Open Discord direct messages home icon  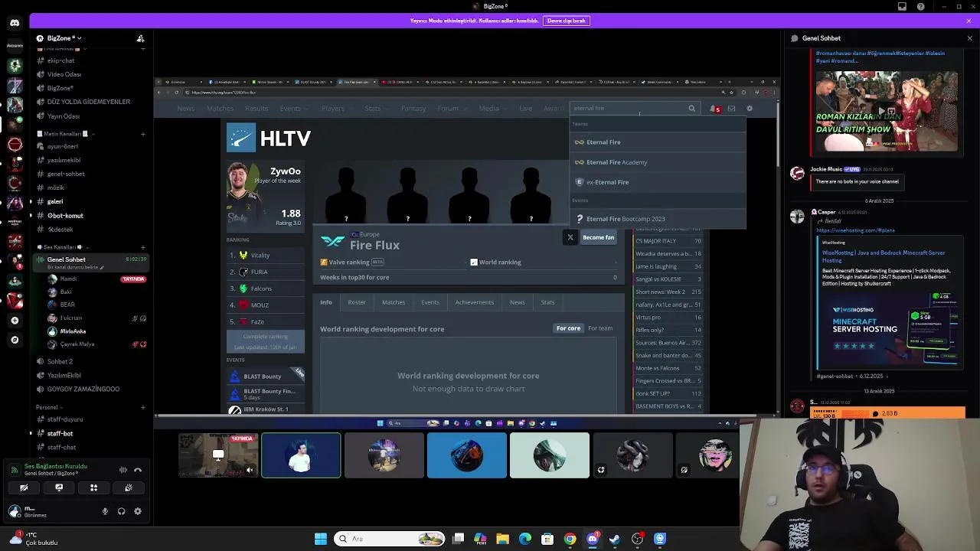pyautogui.click(x=15, y=23)
